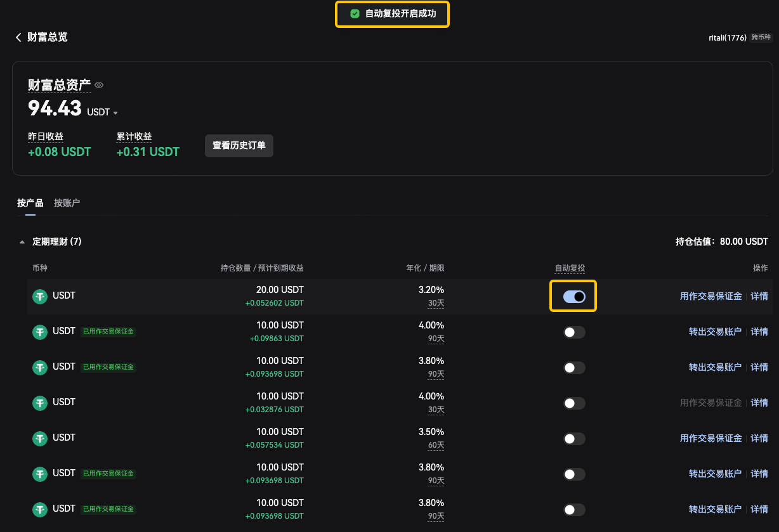The image size is (779, 532).
Task: Click the 自动复投 column header
Action: click(570, 268)
